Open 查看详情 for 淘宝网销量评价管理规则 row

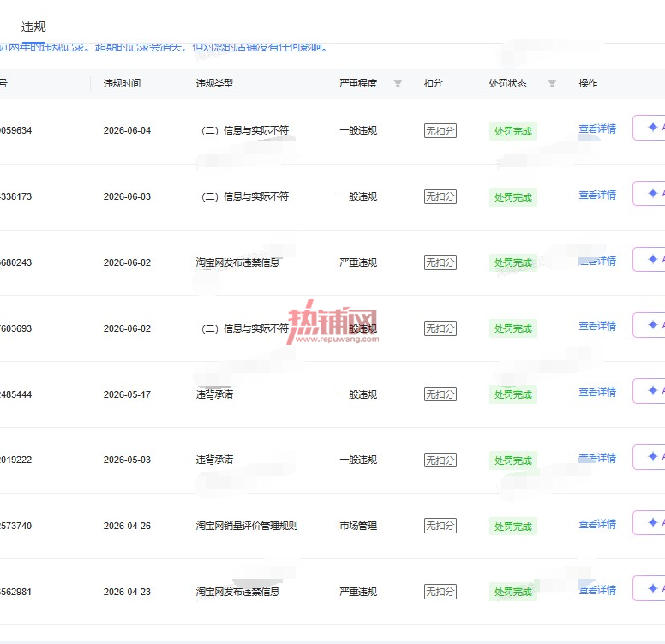point(597,524)
